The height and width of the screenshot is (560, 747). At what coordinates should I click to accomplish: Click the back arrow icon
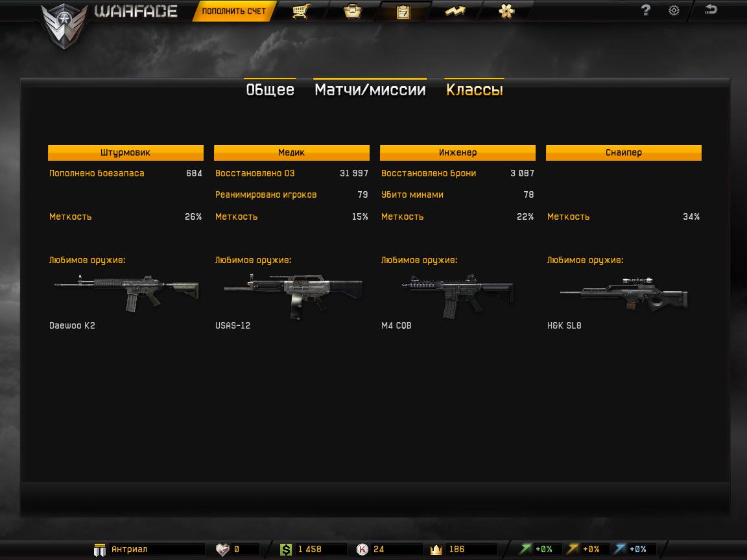[710, 10]
